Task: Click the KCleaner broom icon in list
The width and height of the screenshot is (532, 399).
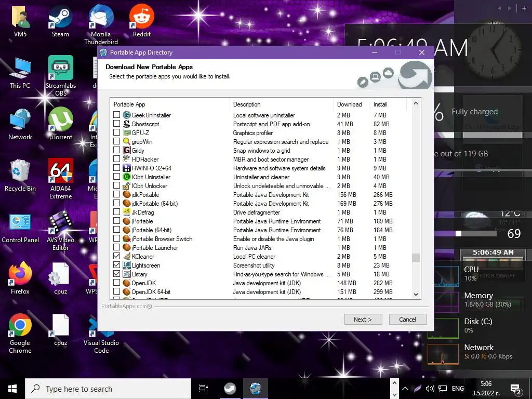Action: (x=127, y=256)
